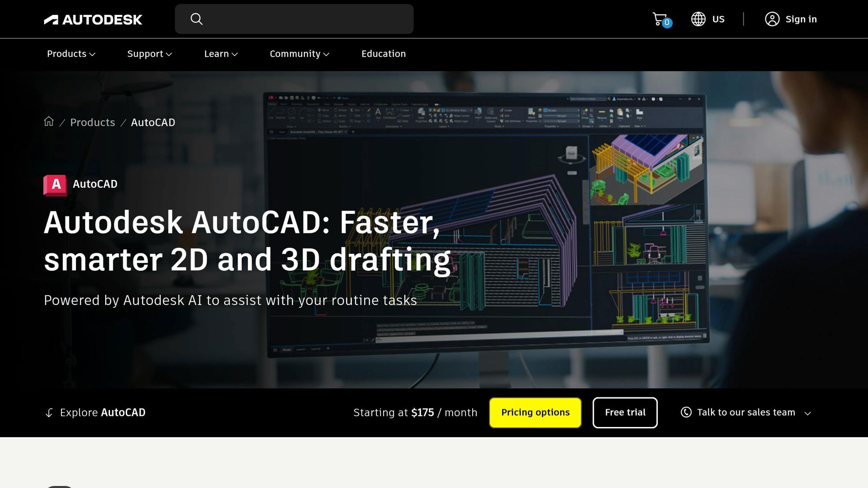
Task: Open the Education page
Action: [384, 54]
